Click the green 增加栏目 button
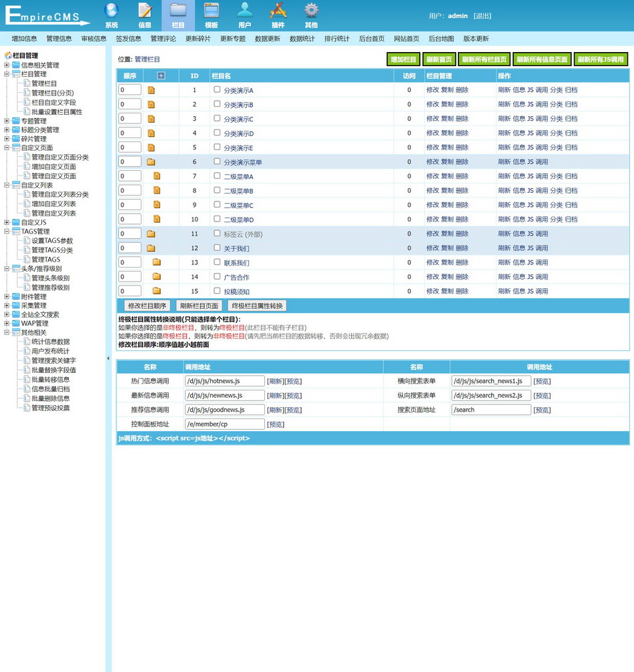634x672 pixels. 403,59
